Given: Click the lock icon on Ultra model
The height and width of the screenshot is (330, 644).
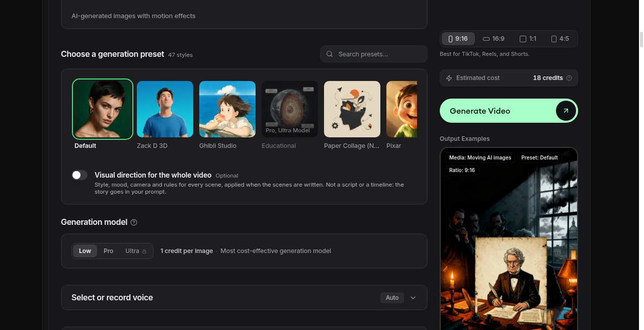Looking at the screenshot, I should click(x=144, y=251).
